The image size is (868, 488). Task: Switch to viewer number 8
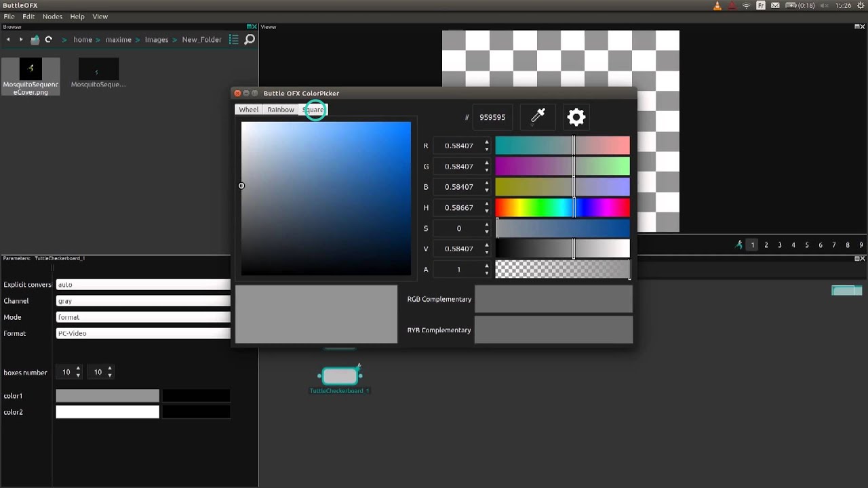(848, 245)
